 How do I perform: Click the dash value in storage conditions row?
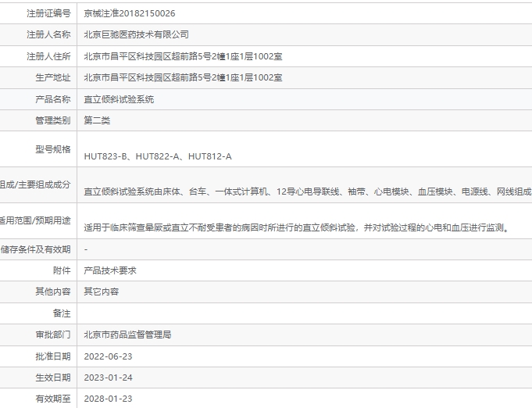86,249
